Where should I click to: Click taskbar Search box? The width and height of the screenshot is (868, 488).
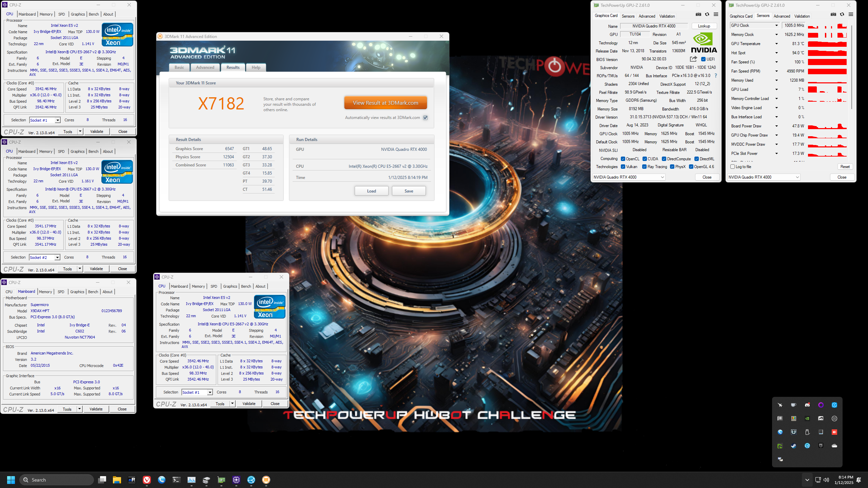pyautogui.click(x=57, y=480)
